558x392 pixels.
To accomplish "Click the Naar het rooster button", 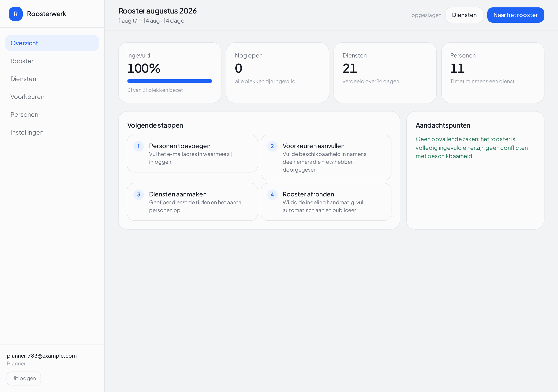I will (515, 15).
